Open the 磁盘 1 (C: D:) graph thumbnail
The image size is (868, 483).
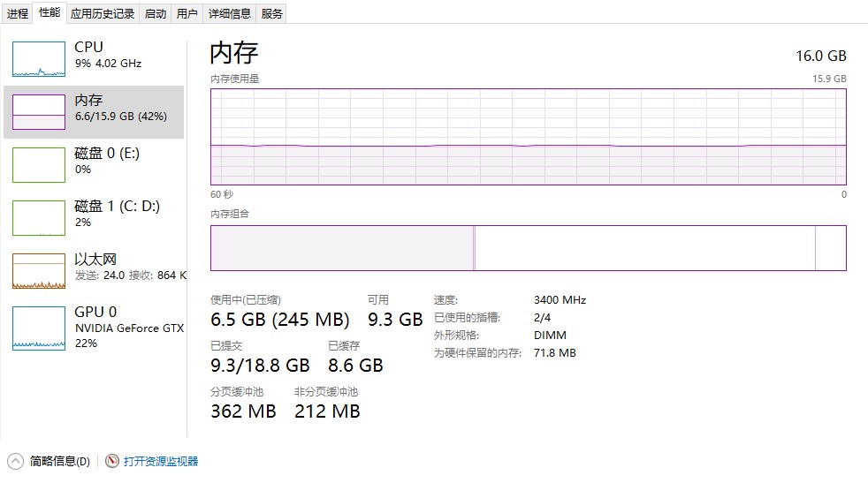(39, 218)
